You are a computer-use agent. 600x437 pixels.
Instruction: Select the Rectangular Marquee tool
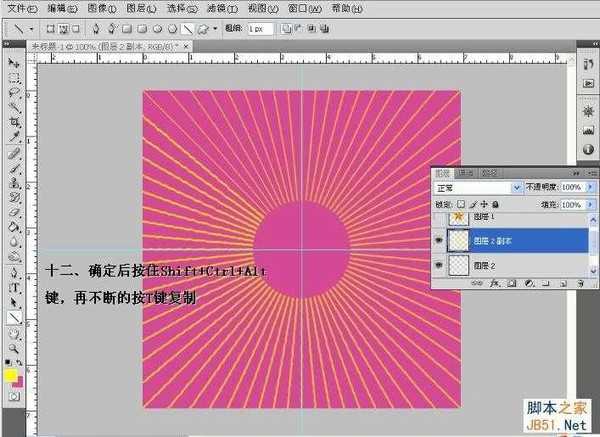click(13, 78)
